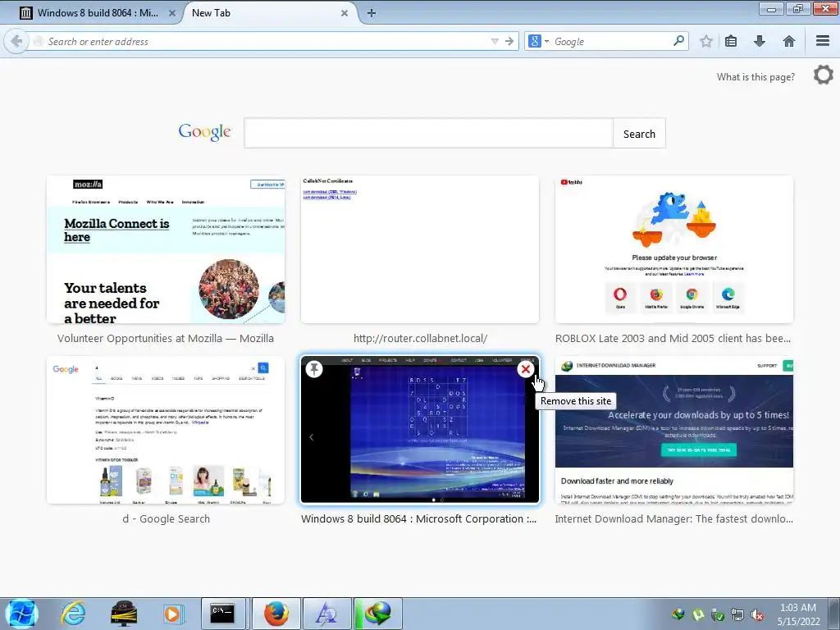The image size is (840, 630).
Task: Click 'd - Google Search' title text
Action: [166, 518]
